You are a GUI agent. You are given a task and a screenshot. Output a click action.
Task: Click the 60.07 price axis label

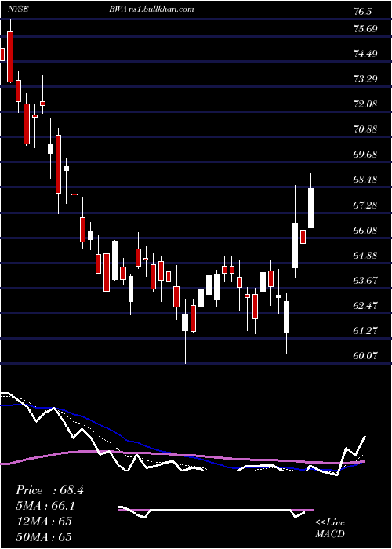pyautogui.click(x=365, y=356)
